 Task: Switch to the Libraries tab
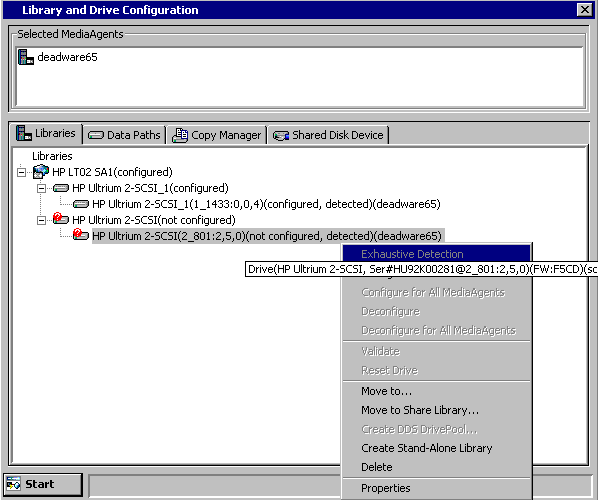[x=46, y=133]
